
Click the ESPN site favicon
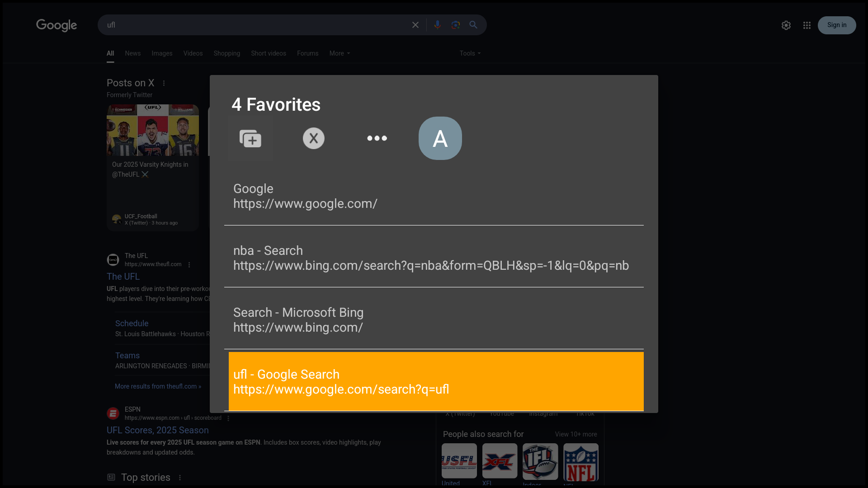113,413
